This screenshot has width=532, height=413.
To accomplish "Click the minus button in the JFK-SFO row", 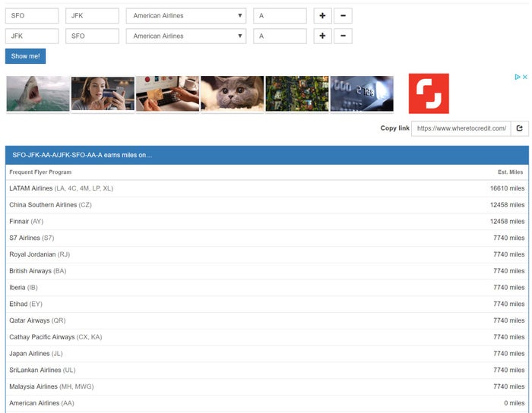I will [343, 36].
